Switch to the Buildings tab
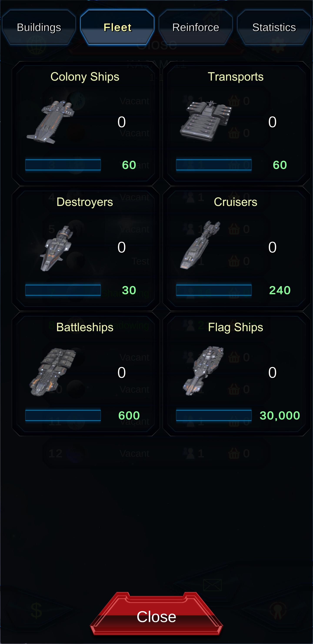The height and width of the screenshot is (644, 313). tap(39, 27)
